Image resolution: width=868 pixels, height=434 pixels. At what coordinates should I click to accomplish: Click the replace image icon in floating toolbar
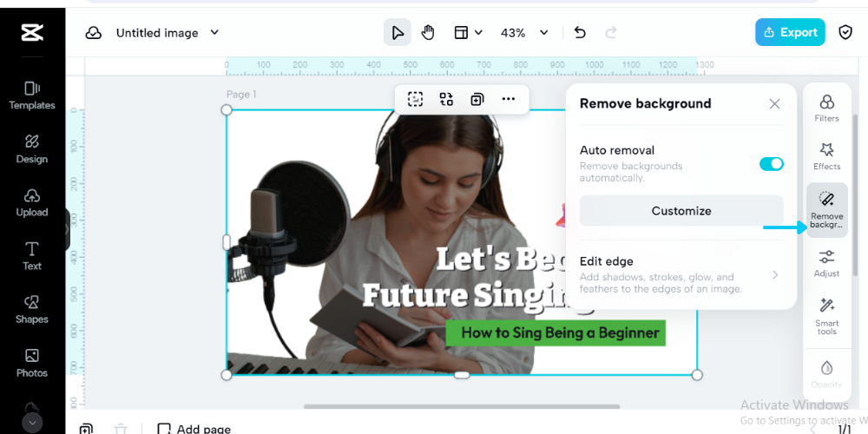point(446,99)
